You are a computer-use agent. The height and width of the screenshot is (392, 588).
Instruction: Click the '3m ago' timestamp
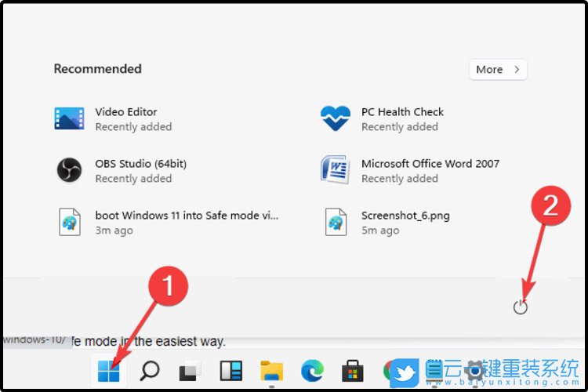click(x=114, y=230)
